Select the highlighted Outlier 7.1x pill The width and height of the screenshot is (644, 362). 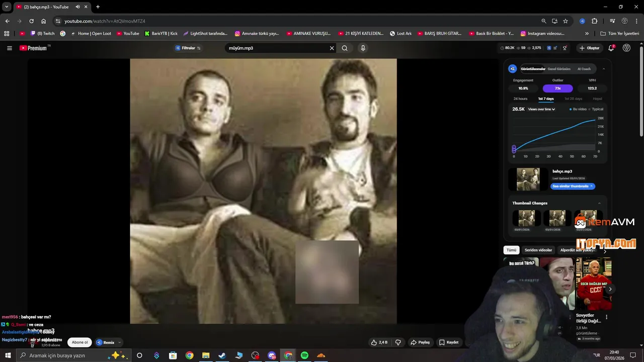point(557,88)
